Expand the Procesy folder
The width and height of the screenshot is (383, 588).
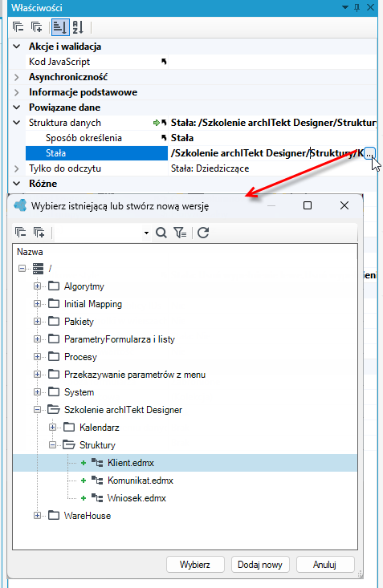(37, 357)
